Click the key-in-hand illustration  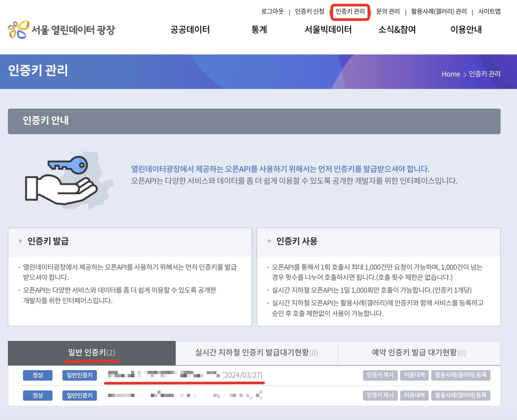point(69,180)
